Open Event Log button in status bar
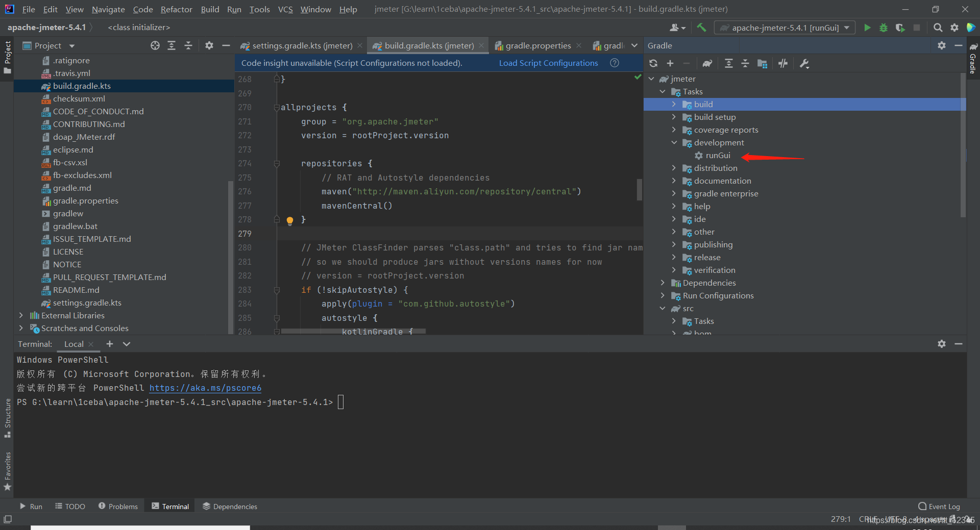 [939, 506]
